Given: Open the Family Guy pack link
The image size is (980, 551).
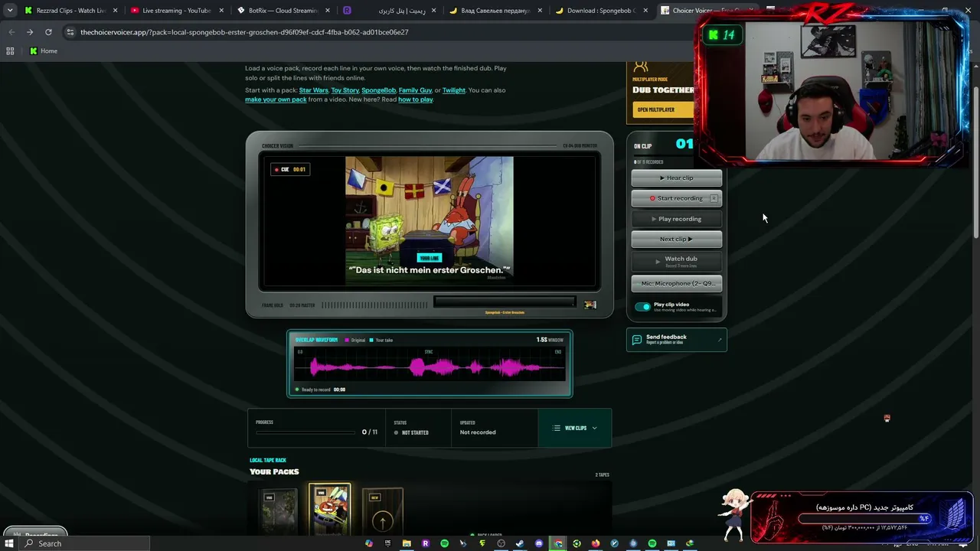Looking at the screenshot, I should (415, 90).
